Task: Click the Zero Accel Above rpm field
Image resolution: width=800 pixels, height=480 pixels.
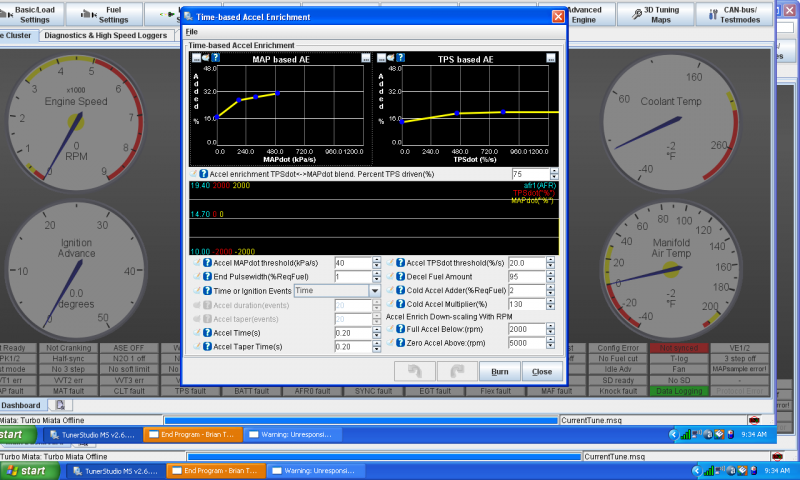Action: 526,343
